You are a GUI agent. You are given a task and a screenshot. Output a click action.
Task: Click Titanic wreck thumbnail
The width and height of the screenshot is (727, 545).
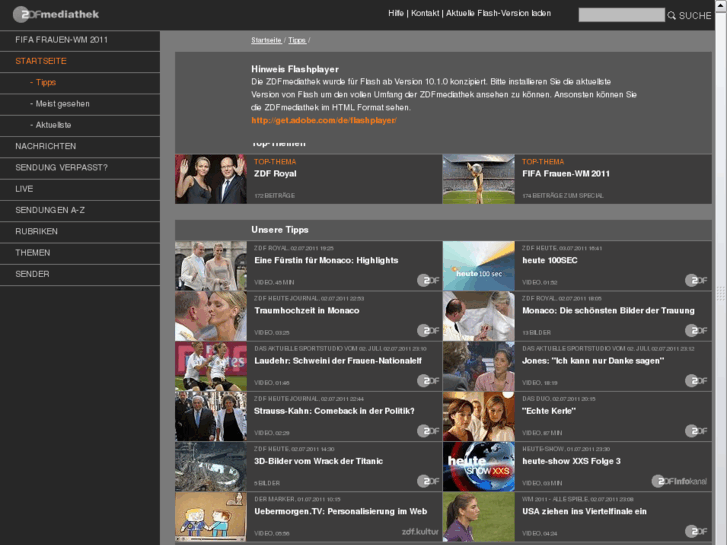point(211,467)
